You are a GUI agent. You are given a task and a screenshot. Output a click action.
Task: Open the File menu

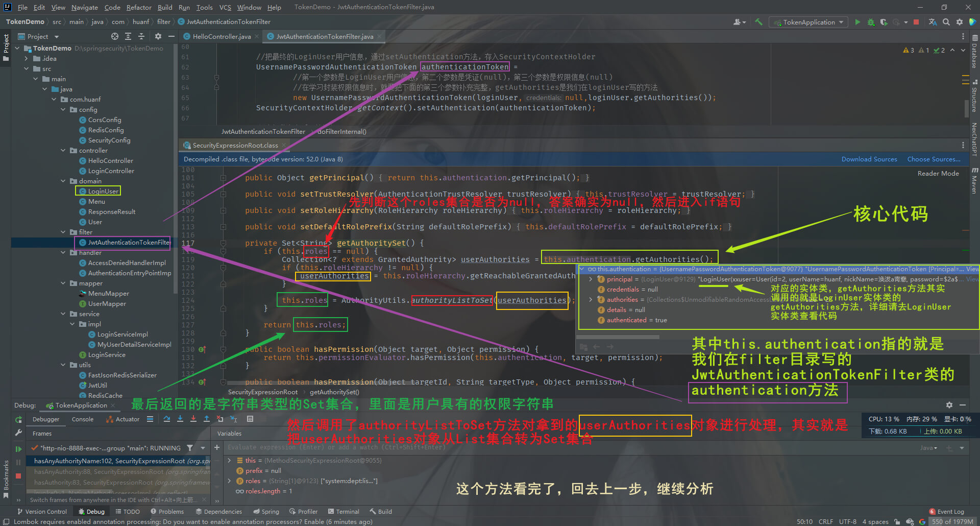pos(22,7)
